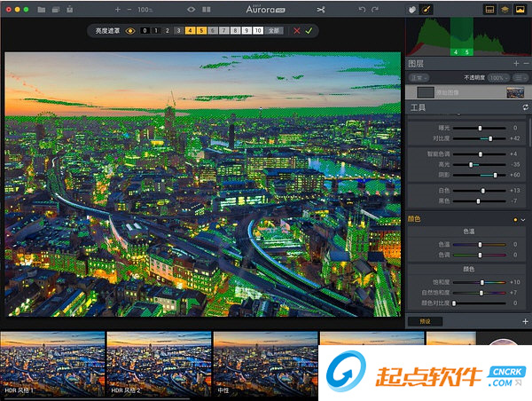The image size is (532, 401).
Task: Toggle the presets panel layout icon
Action: coord(489,10)
